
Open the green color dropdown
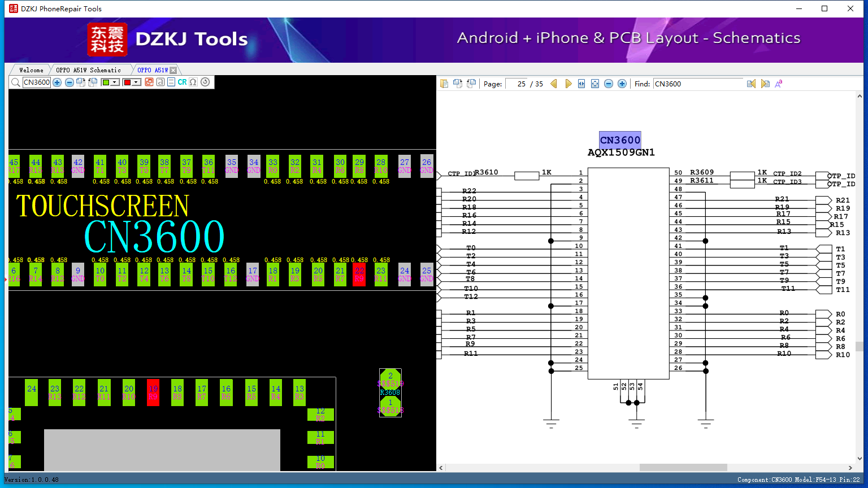point(115,82)
